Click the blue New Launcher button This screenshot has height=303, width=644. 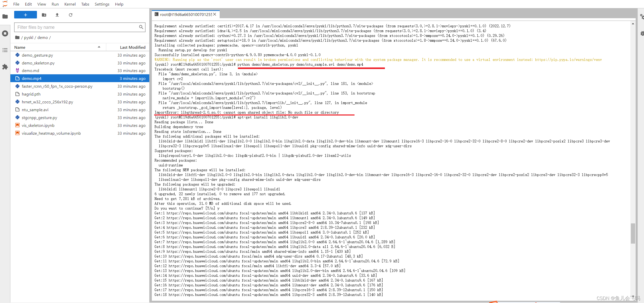tap(25, 15)
